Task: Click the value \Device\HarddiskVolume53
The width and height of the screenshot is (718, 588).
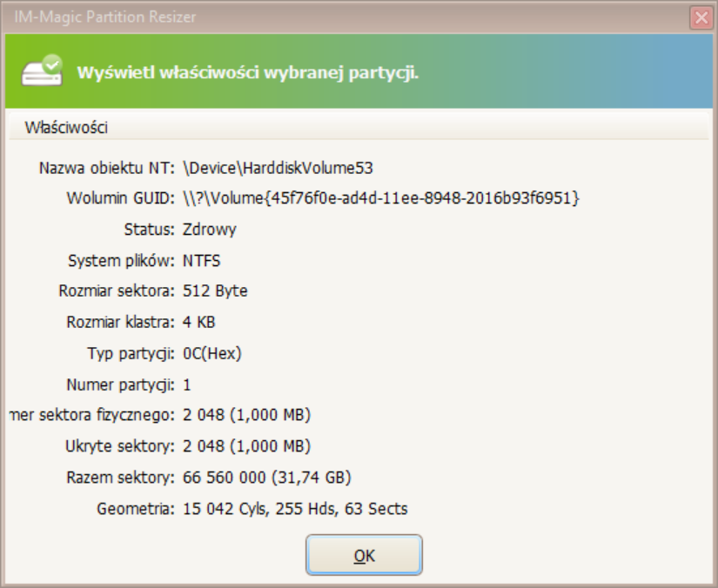Action: point(278,168)
